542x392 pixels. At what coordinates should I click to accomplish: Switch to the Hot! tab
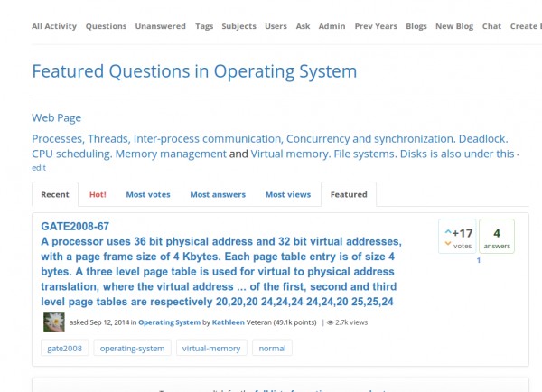coord(97,194)
